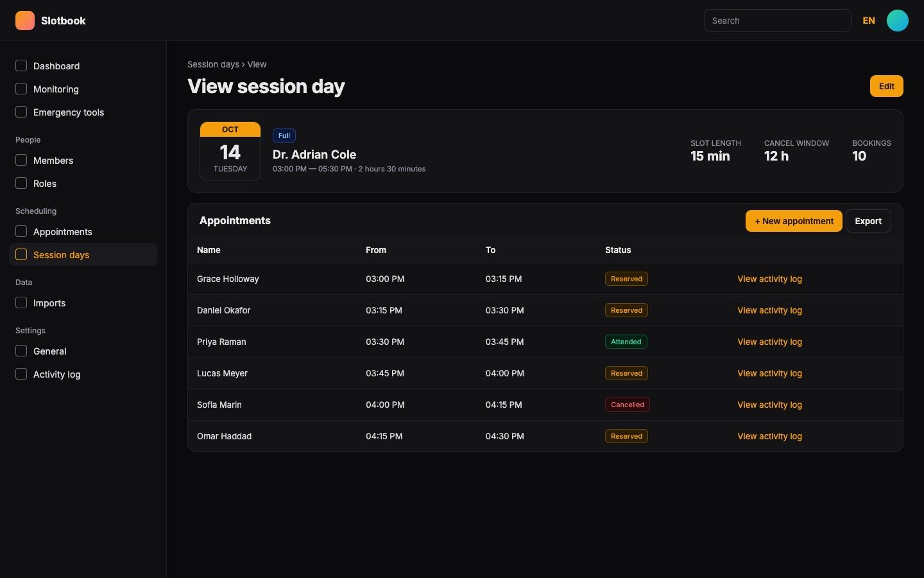Click the OCT 14 Tuesday date card
This screenshot has height=578, width=924.
pyautogui.click(x=230, y=151)
